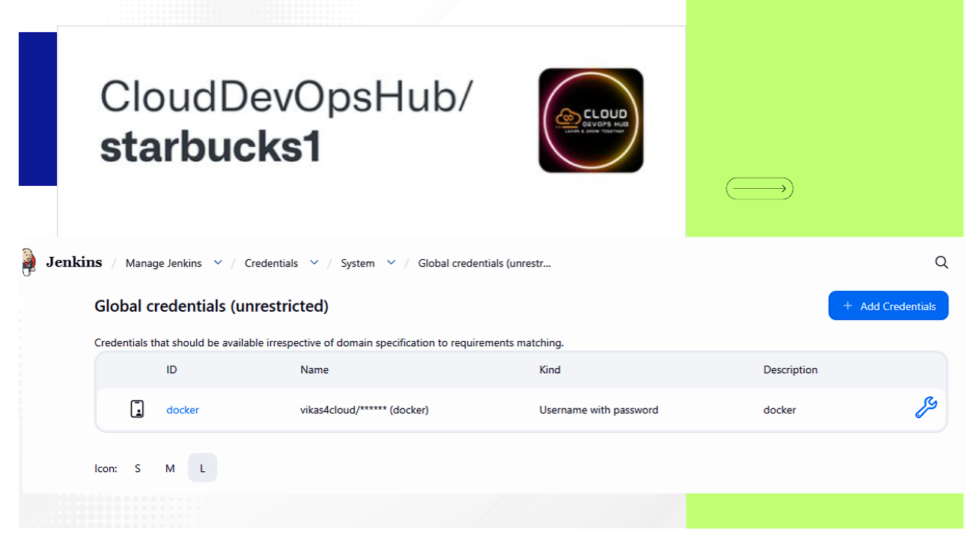Click the vikas4cloud/****** (docker) name cell

coord(364,410)
